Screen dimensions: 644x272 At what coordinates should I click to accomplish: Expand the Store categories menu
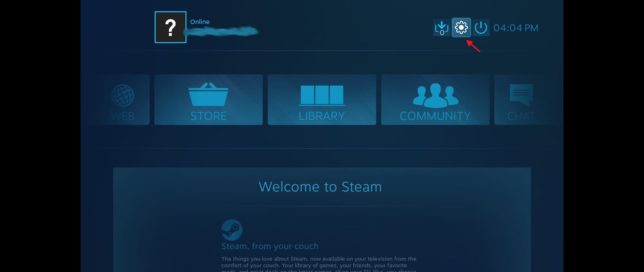[x=208, y=99]
